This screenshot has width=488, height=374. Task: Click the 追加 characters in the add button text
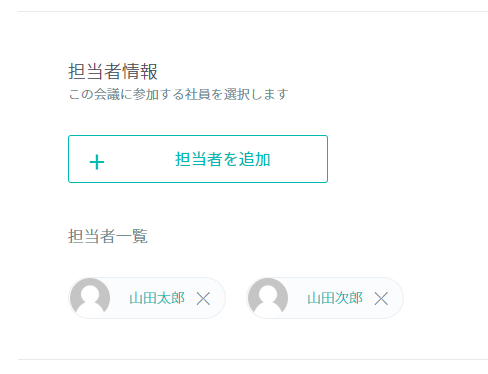(x=255, y=159)
